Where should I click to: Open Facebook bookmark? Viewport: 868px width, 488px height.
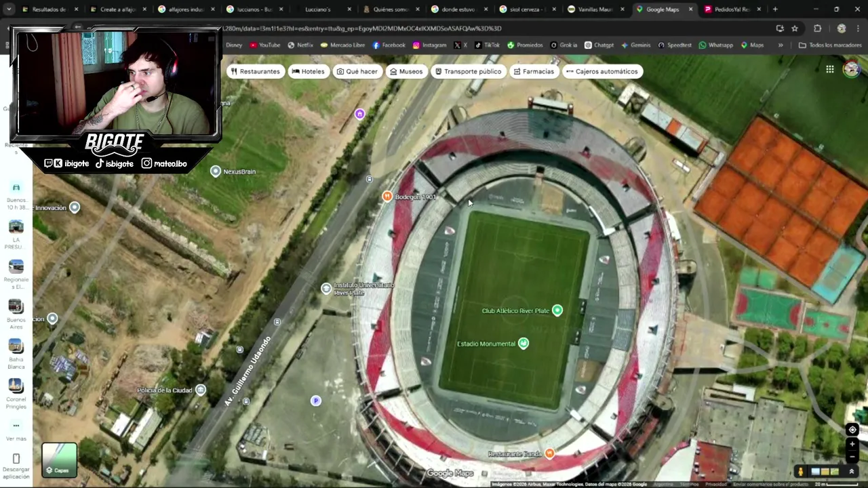click(389, 45)
